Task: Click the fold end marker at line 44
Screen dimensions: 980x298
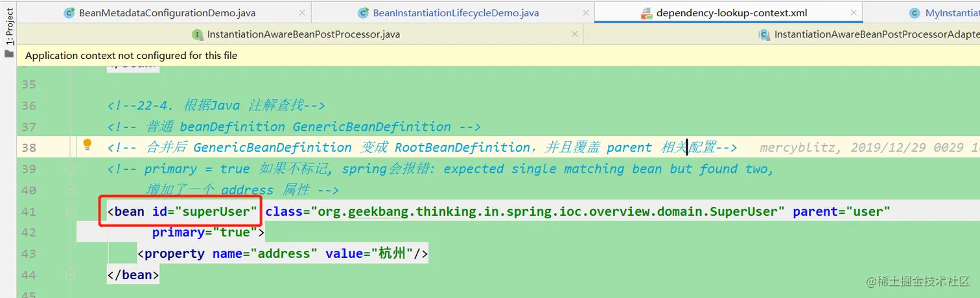Action: (71, 275)
